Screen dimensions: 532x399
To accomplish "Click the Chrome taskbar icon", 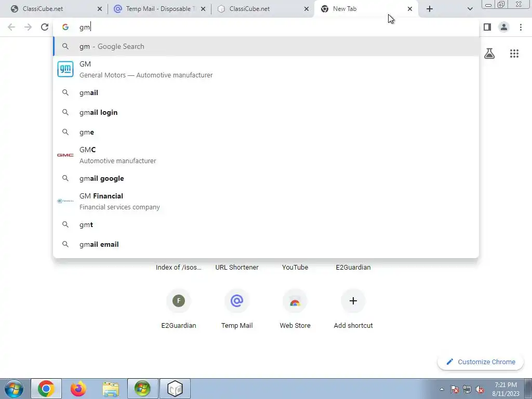I will [x=46, y=389].
